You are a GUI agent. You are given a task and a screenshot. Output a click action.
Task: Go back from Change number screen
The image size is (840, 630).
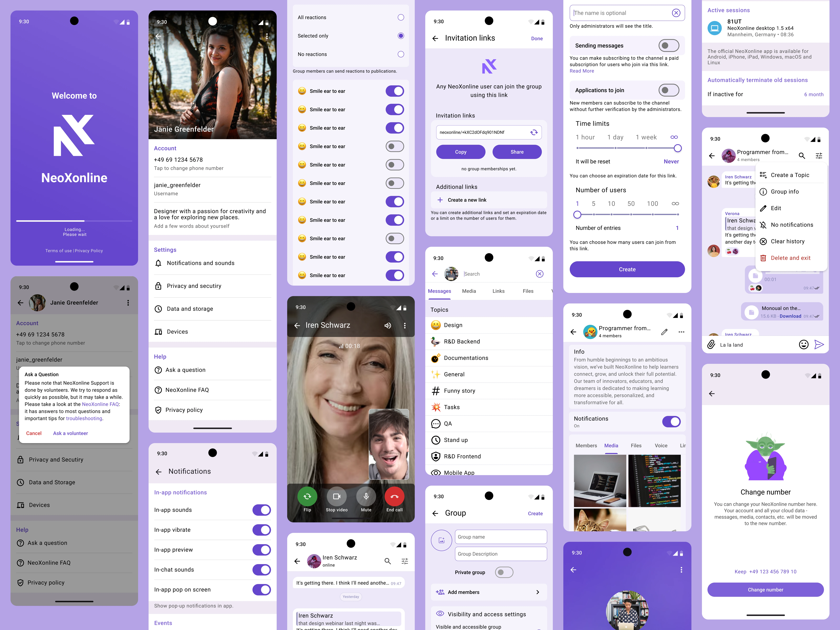[712, 394]
